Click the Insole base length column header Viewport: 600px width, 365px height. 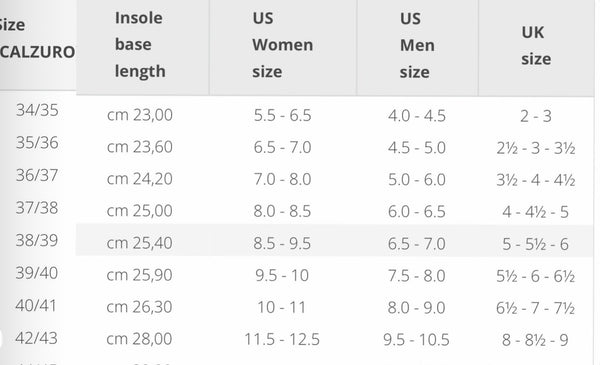tap(140, 45)
